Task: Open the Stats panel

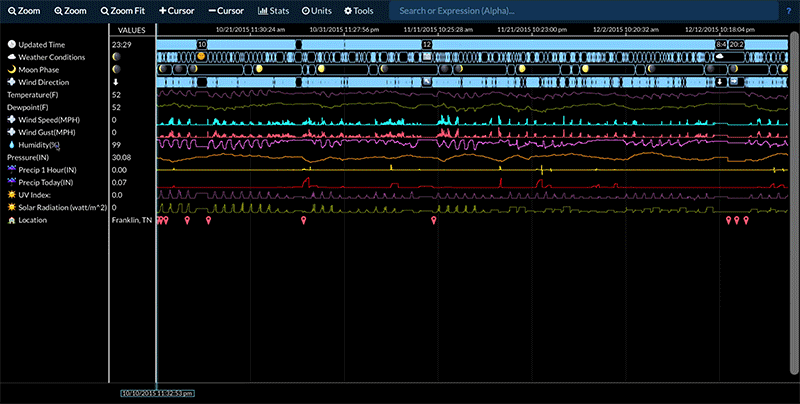Action: pos(273,10)
